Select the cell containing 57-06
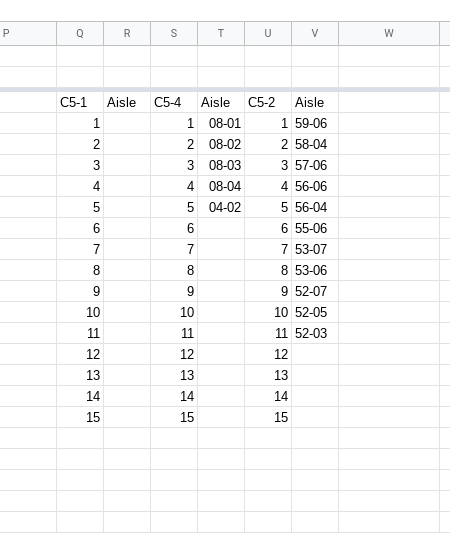 point(315,166)
